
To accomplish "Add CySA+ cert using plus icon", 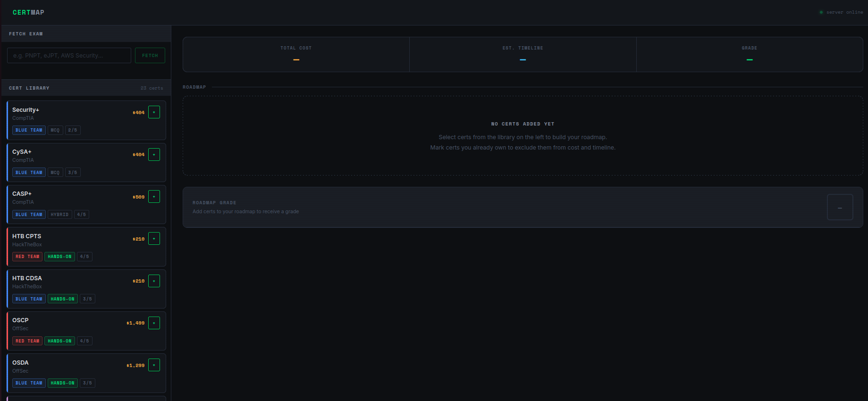I will (x=154, y=155).
